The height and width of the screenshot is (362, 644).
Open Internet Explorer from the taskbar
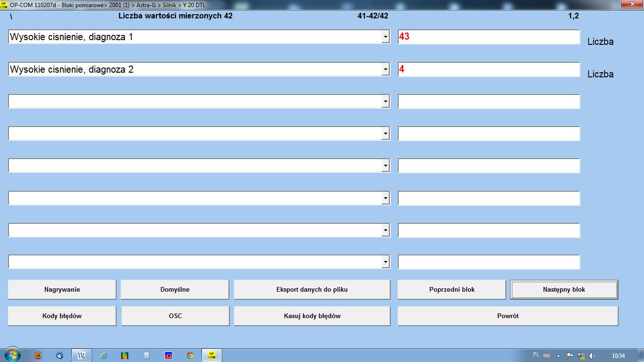103,355
